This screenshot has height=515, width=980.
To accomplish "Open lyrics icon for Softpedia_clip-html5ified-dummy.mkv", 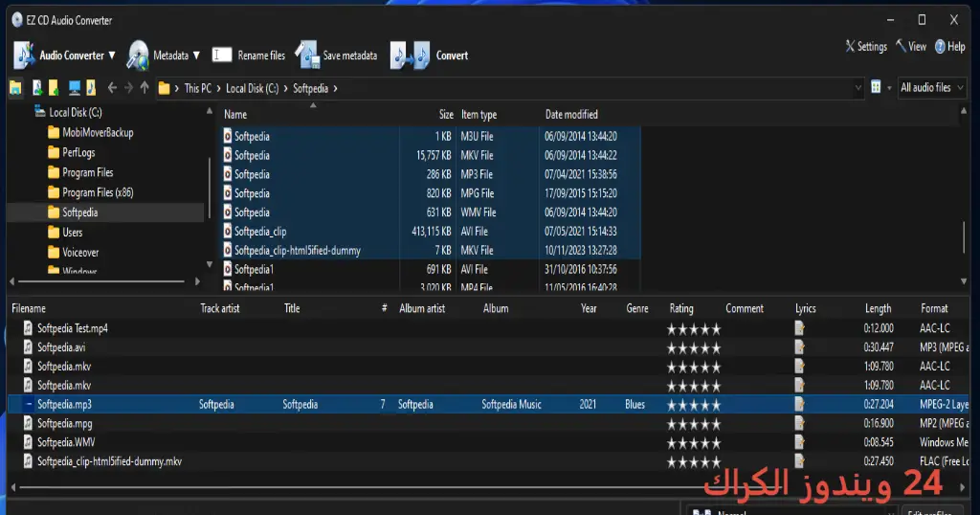I will coord(799,461).
